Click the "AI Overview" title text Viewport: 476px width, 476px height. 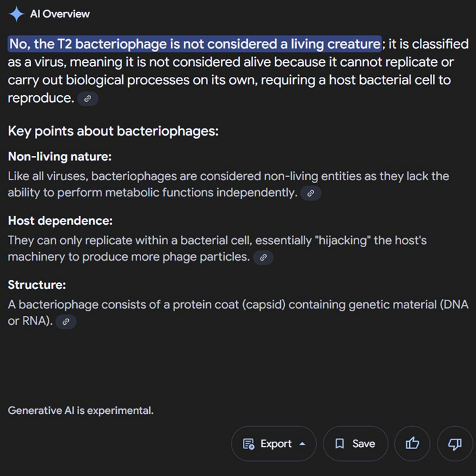[x=60, y=14]
